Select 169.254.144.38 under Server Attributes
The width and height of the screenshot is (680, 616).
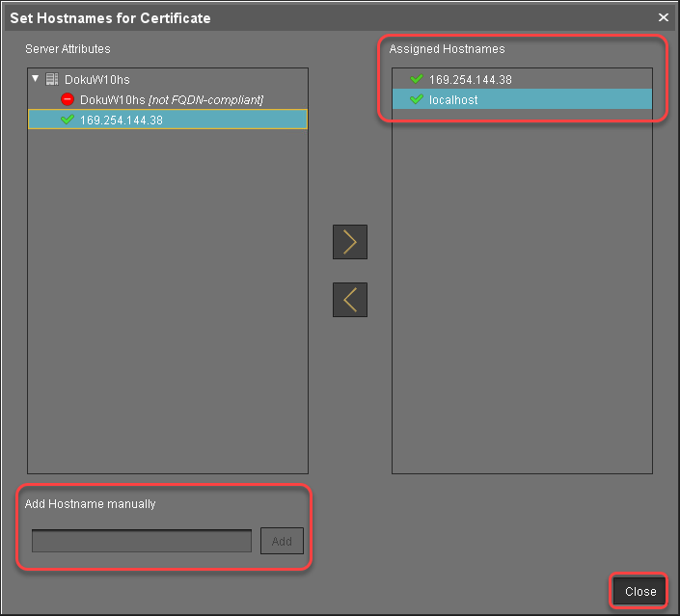click(x=121, y=120)
